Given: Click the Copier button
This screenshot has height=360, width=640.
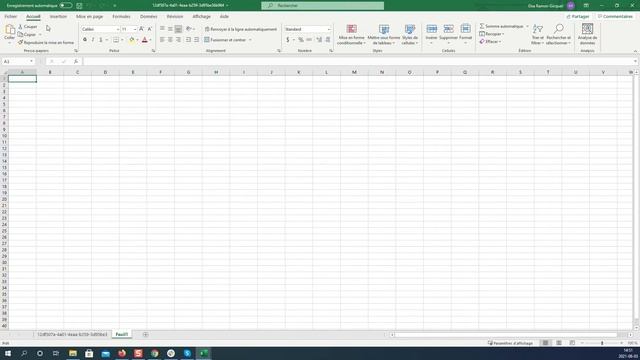Looking at the screenshot, I should pos(27,34).
